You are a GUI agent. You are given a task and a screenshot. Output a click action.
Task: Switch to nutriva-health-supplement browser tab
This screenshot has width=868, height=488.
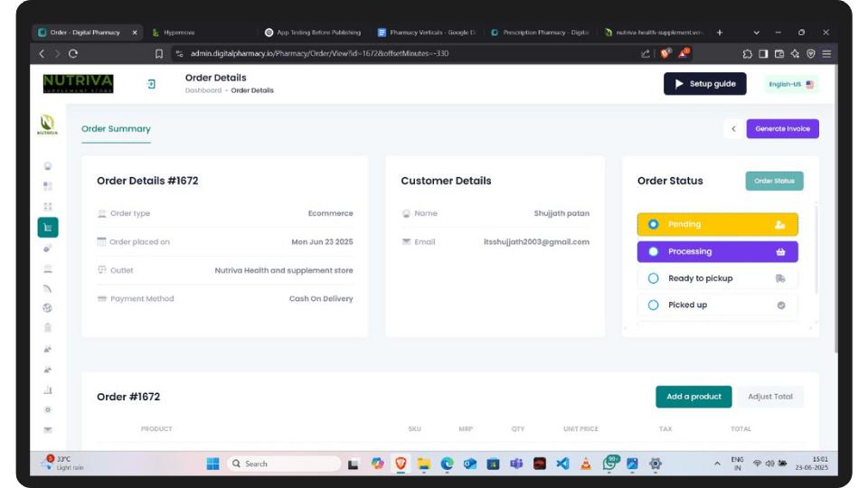point(655,33)
